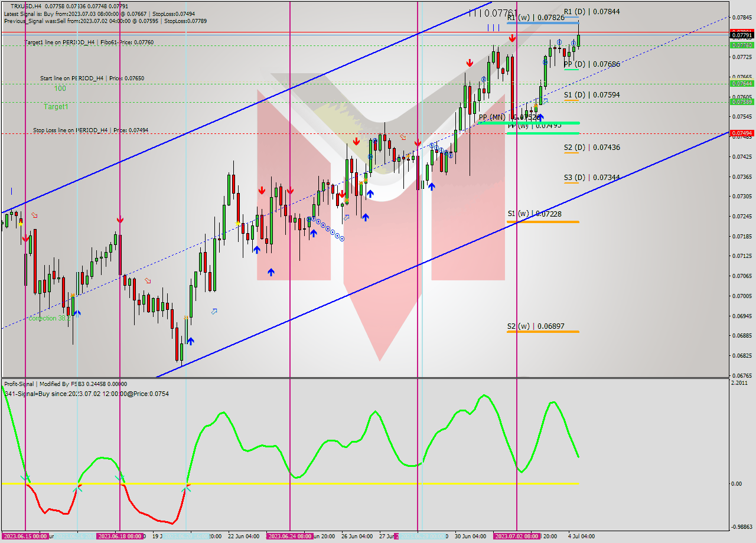Select the 'R1 (D) | 0.07844' pivot label
The width and height of the screenshot is (756, 543).
coord(591,11)
